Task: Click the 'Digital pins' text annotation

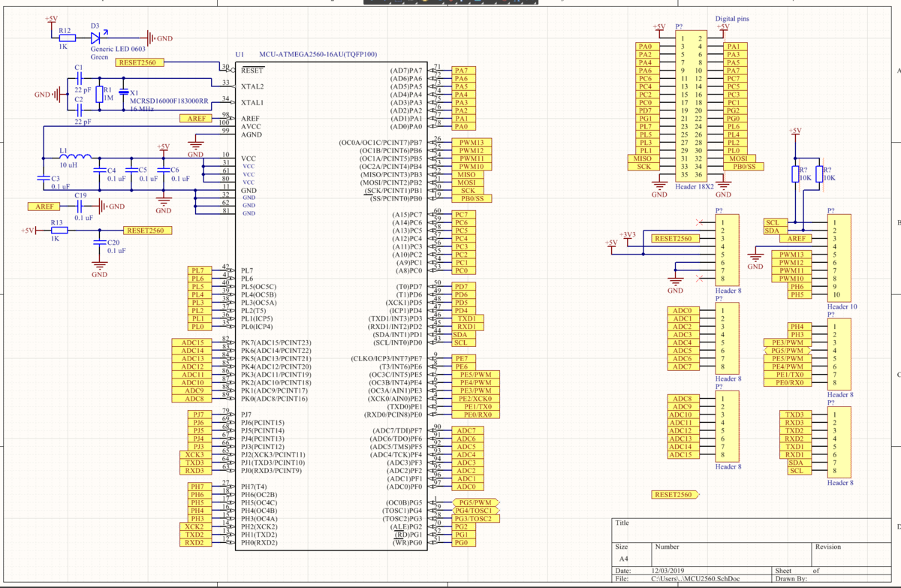Action: click(732, 19)
